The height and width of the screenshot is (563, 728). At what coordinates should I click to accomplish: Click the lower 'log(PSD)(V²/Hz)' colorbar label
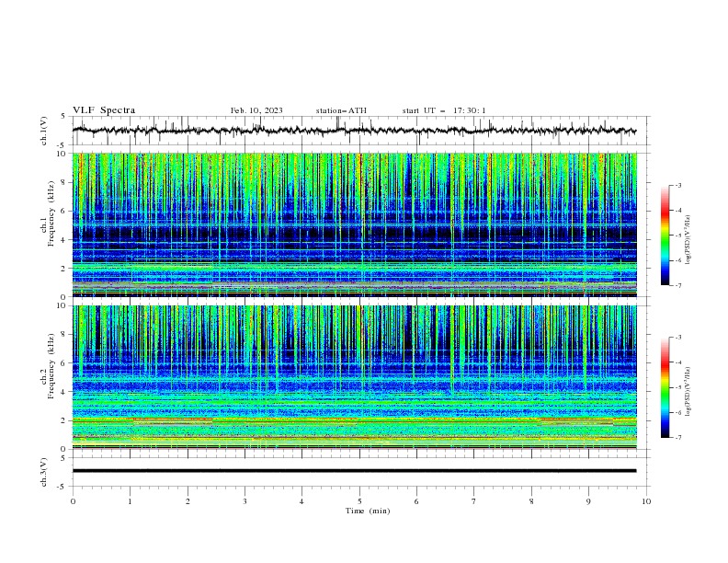pos(688,392)
